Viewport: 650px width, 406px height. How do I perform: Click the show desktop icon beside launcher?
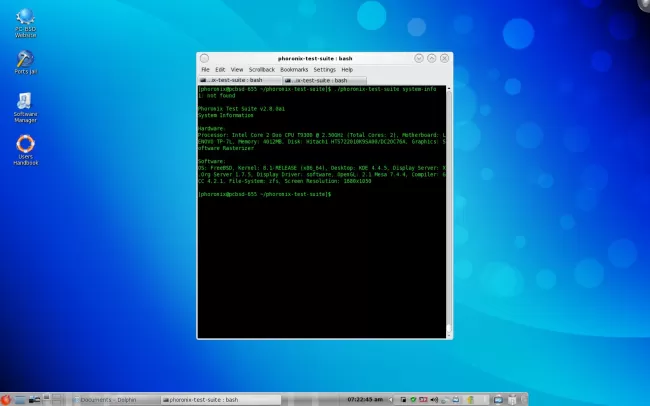[x=20, y=400]
